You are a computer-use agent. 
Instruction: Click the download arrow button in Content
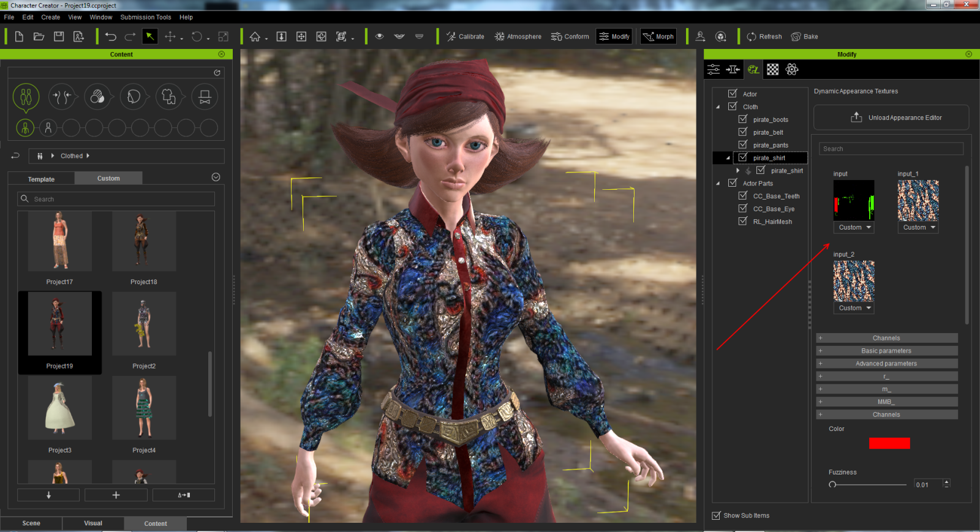(x=48, y=495)
